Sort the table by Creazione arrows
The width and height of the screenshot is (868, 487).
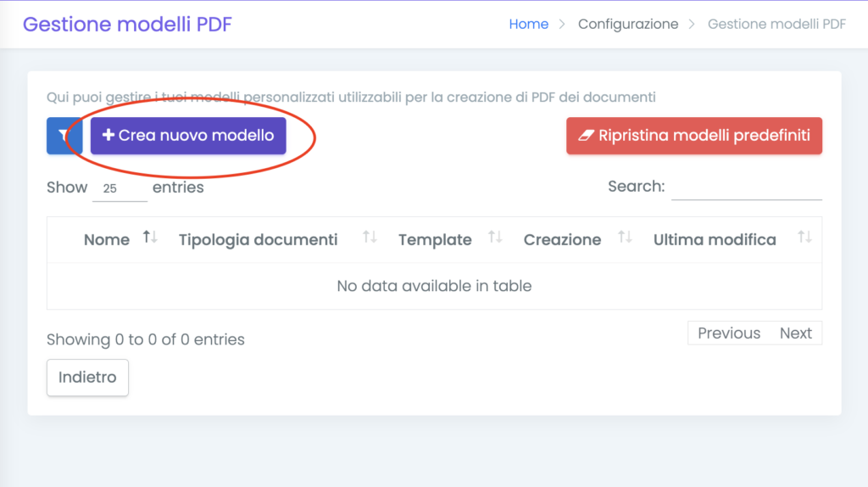point(625,238)
